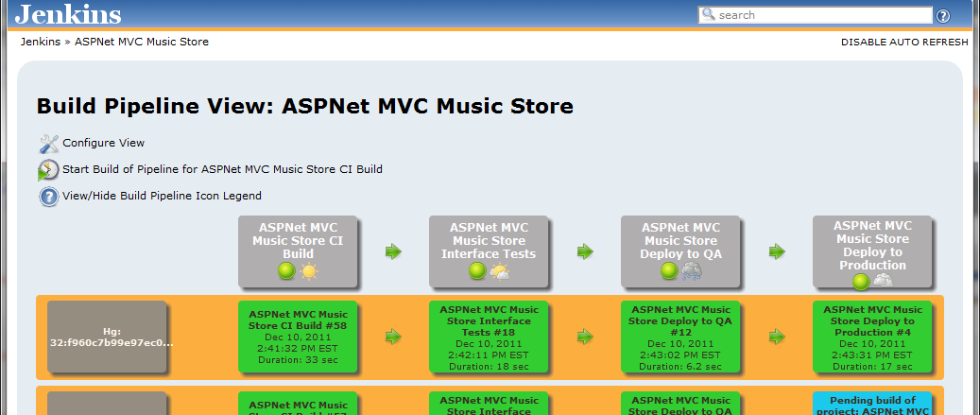Screen dimensions: 980x415
Task: Open Music Store Deploy to QA header
Action: 680,241
